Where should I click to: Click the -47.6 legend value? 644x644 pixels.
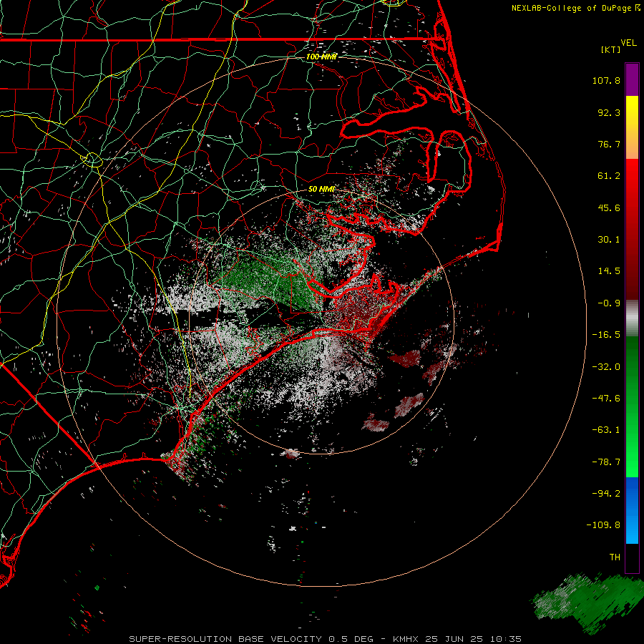click(x=606, y=399)
